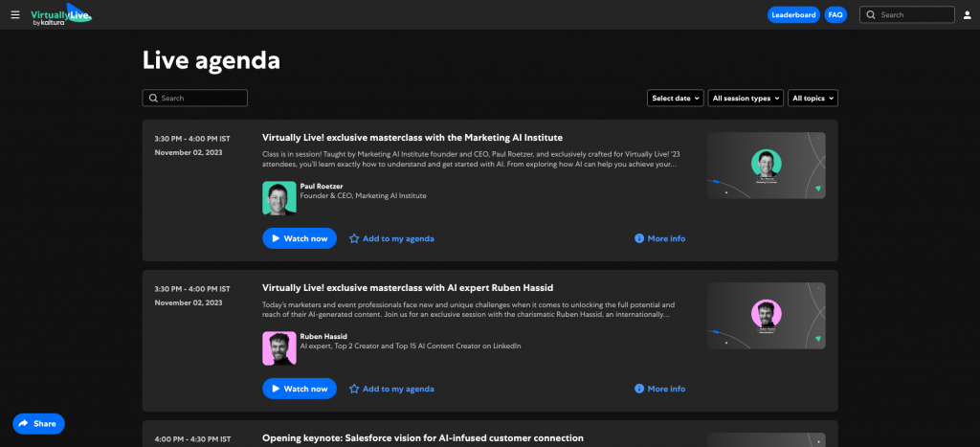The image size is (980, 447).
Task: Watch now the Ruben Hassid masterclass
Action: [x=300, y=389]
